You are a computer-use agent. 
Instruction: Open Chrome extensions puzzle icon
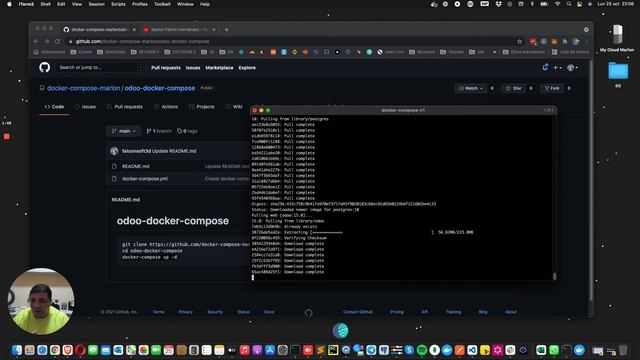(x=565, y=41)
